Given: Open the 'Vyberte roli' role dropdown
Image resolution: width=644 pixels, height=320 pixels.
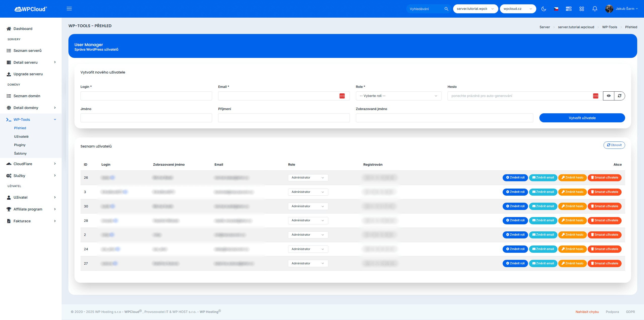Looking at the screenshot, I should coord(398,96).
